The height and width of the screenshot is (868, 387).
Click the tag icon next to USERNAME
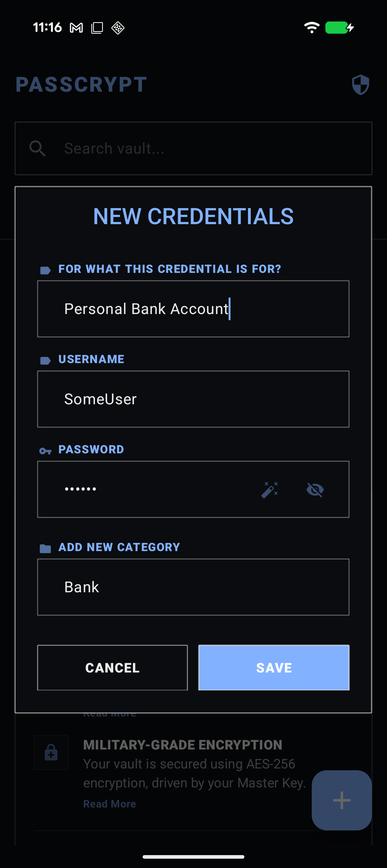(46, 360)
